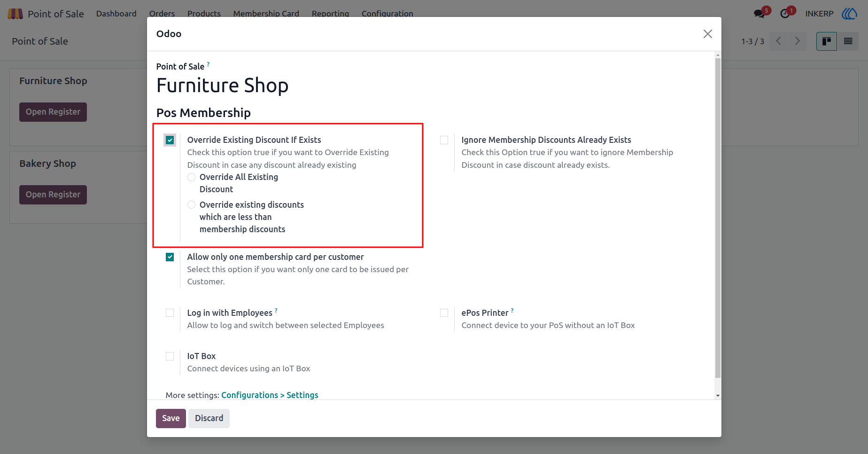Click the Point of Sale app logo
The width and height of the screenshot is (868, 454).
[15, 14]
